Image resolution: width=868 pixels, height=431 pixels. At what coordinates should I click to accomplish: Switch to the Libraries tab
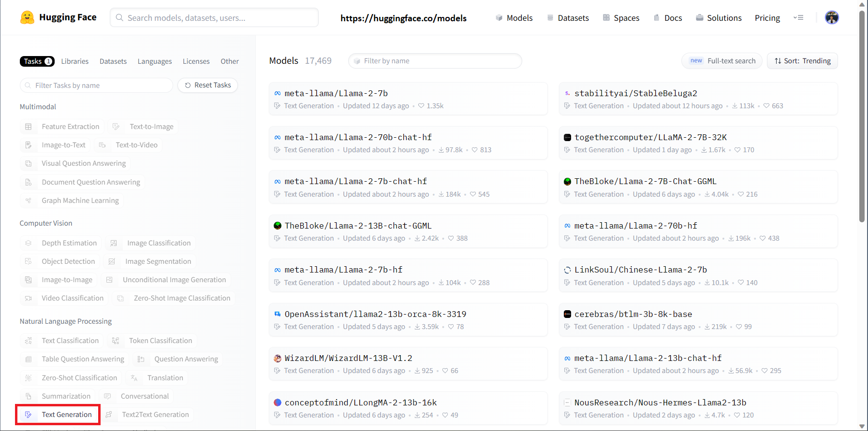pyautogui.click(x=75, y=61)
